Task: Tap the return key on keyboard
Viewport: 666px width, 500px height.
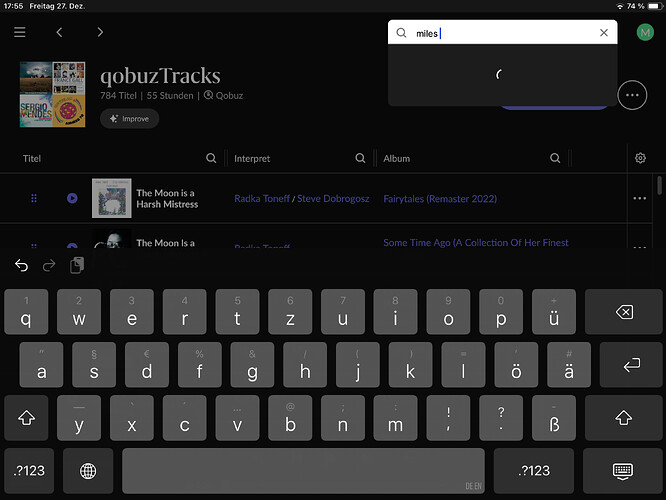Action: [x=631, y=364]
